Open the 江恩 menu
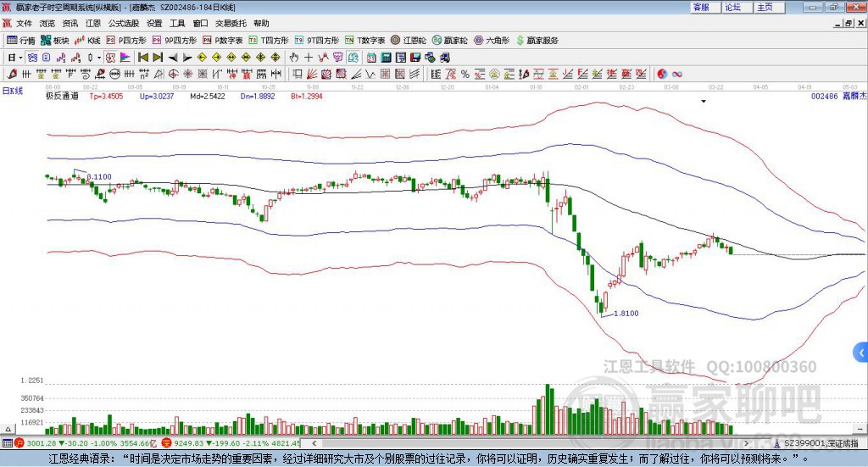 tap(93, 23)
